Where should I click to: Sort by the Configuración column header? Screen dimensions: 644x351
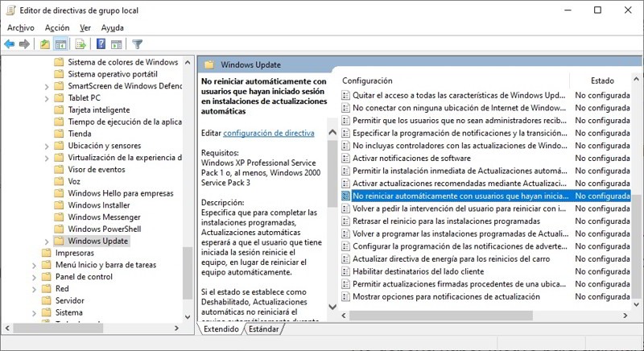pos(367,81)
